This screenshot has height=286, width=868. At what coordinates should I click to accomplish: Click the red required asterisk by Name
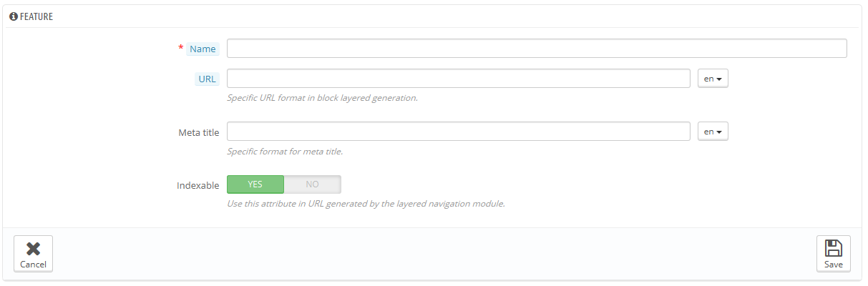(180, 48)
